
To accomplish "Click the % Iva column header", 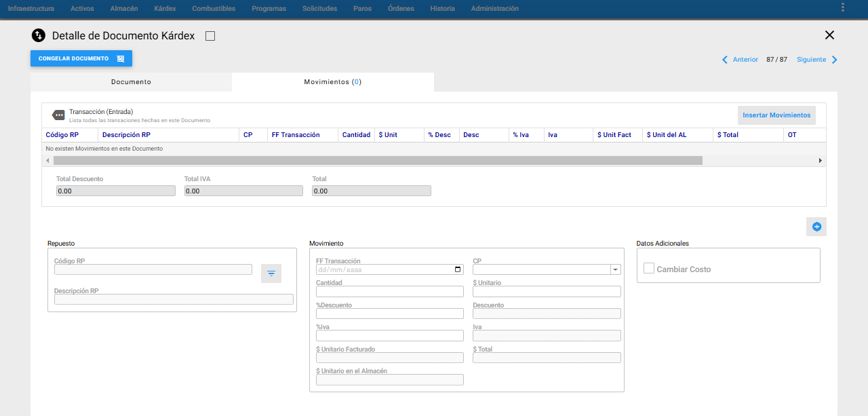I will point(526,135).
